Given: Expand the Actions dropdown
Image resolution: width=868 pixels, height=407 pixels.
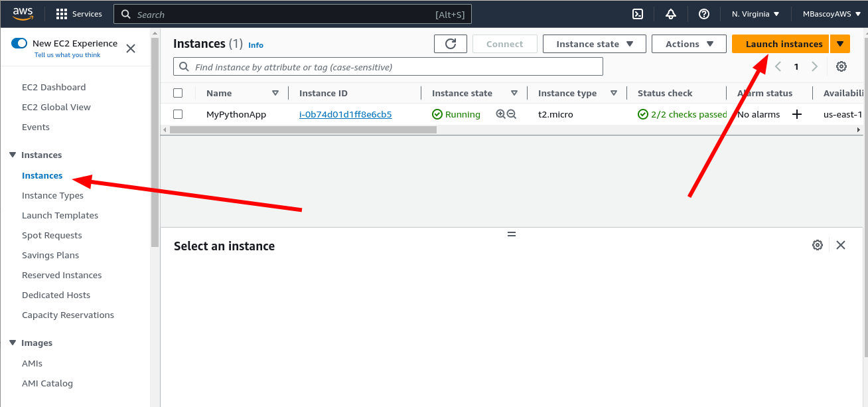Looking at the screenshot, I should pyautogui.click(x=689, y=44).
